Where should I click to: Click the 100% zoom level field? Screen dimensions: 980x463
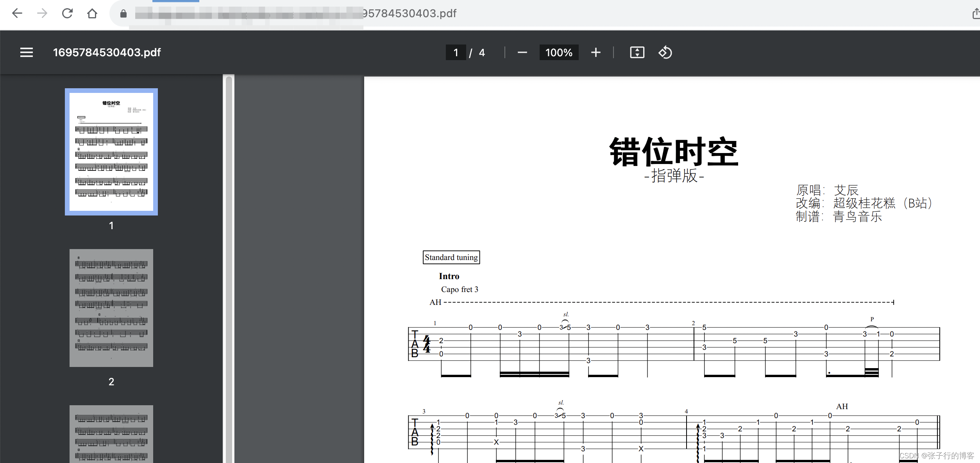pyautogui.click(x=559, y=52)
